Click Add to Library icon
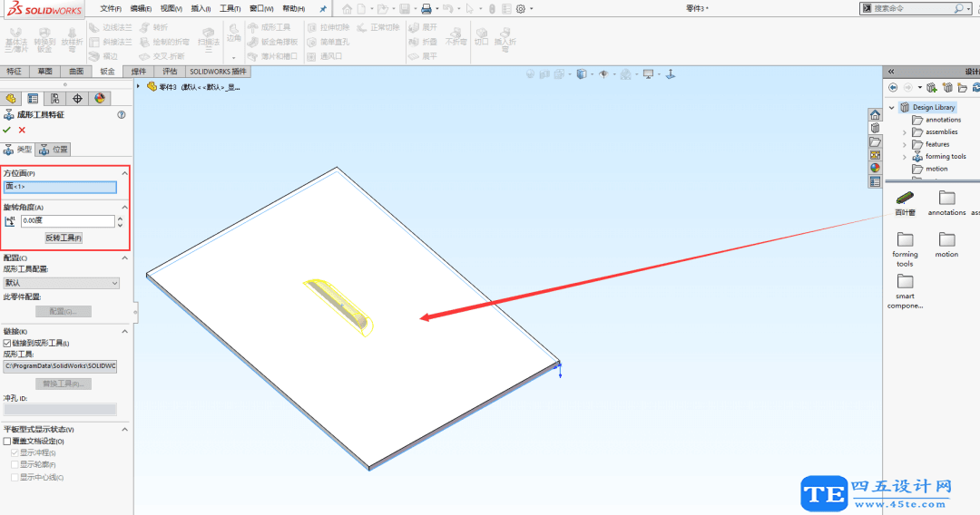980x515 pixels. pyautogui.click(x=932, y=87)
